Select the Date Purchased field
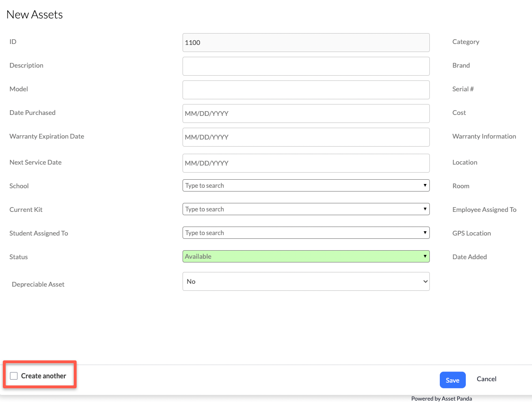This screenshot has height=402, width=532. tap(305, 114)
